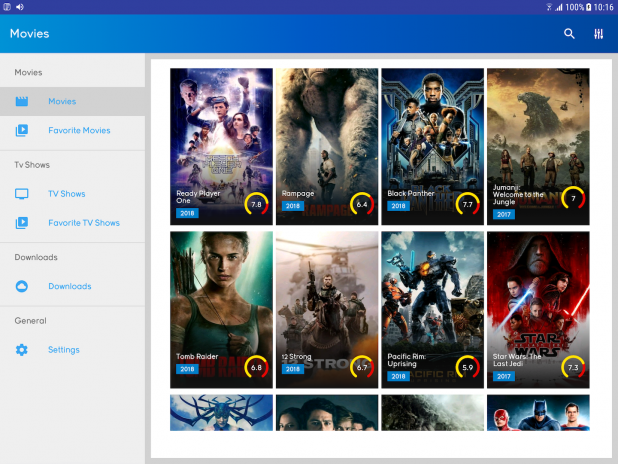This screenshot has height=464, width=618.
Task: Open Favorite Movies from the sidebar
Action: click(73, 130)
